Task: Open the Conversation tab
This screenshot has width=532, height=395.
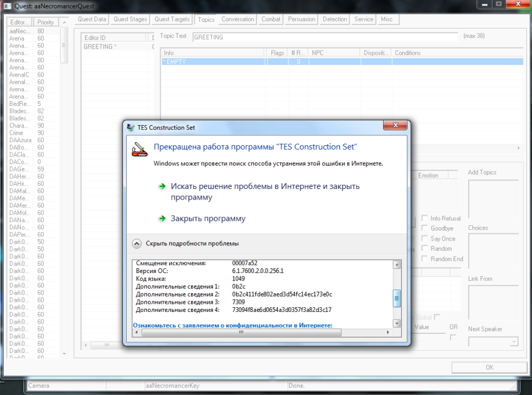Action: [238, 19]
